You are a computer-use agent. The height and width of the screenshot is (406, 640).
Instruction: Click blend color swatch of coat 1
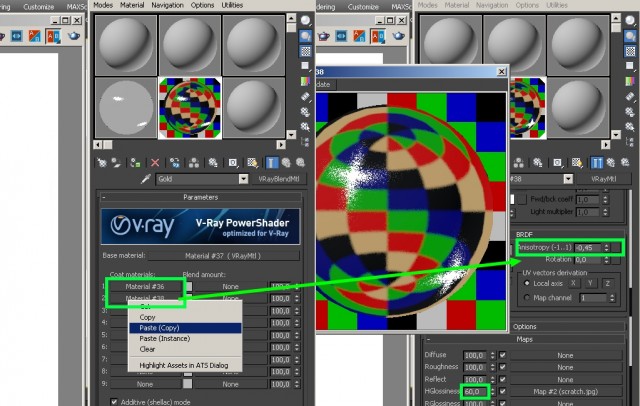(x=187, y=286)
